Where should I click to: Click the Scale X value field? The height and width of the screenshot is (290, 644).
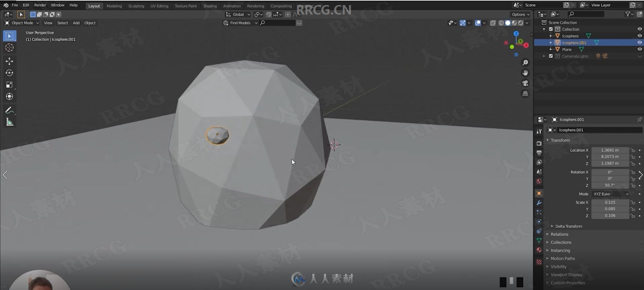pyautogui.click(x=610, y=202)
